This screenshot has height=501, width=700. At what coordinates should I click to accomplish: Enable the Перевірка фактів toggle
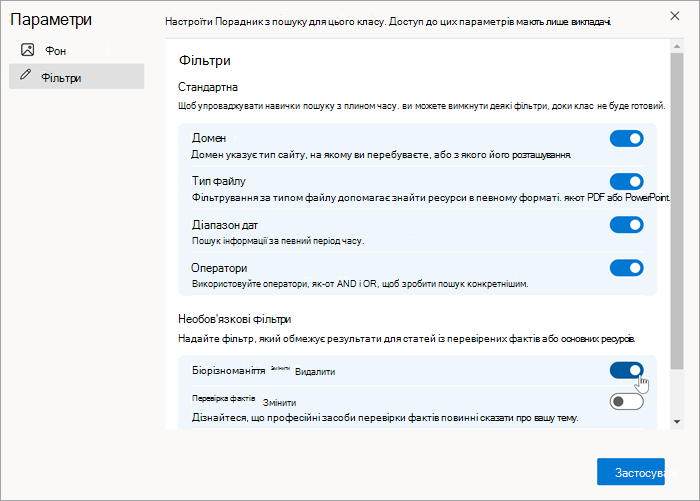tap(626, 401)
